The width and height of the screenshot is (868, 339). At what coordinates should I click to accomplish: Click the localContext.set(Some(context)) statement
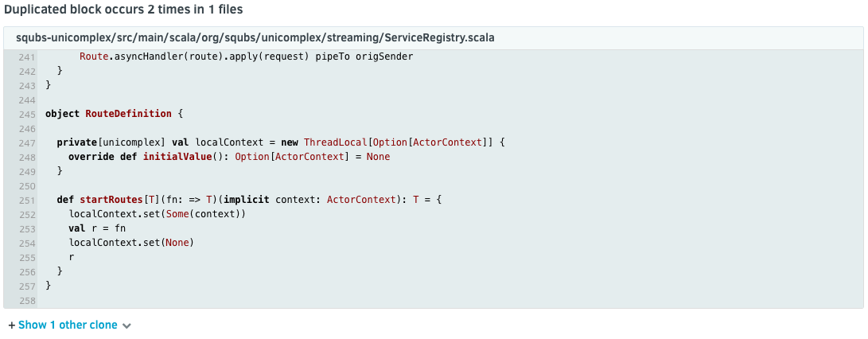[157, 213]
